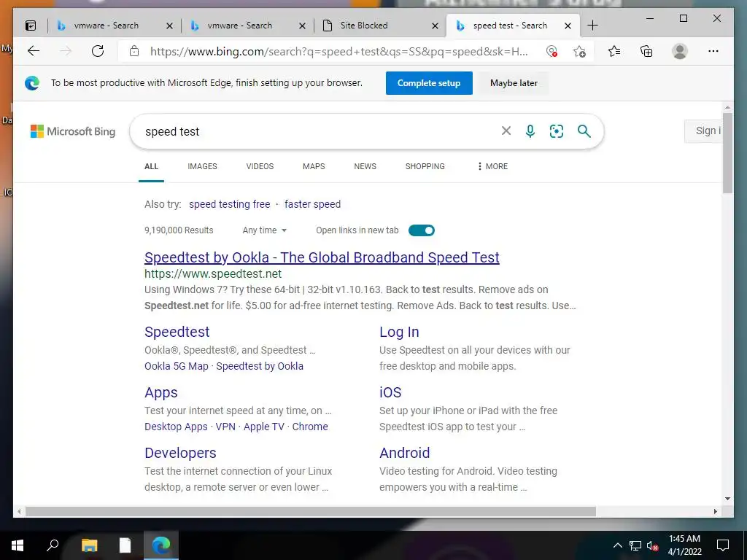Open the notification center icon
747x560 pixels.
[x=723, y=545]
